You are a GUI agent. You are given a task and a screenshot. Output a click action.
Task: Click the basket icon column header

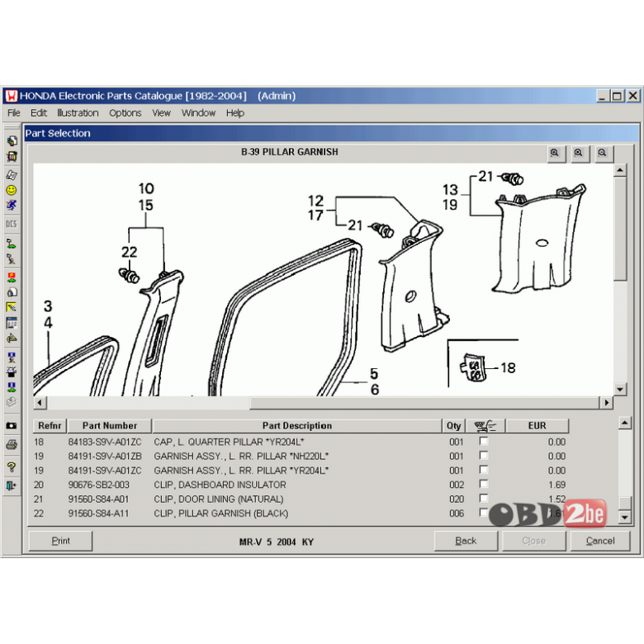coord(485,426)
